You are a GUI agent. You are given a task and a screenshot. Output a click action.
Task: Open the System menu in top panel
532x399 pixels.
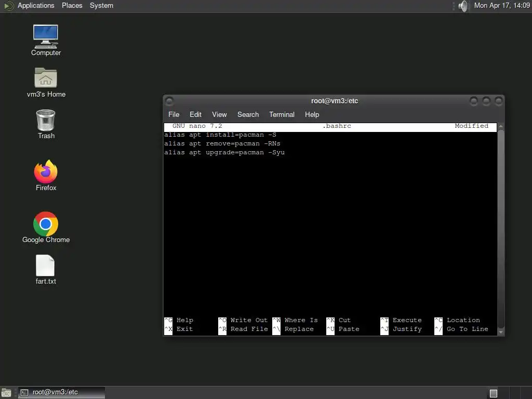[101, 5]
